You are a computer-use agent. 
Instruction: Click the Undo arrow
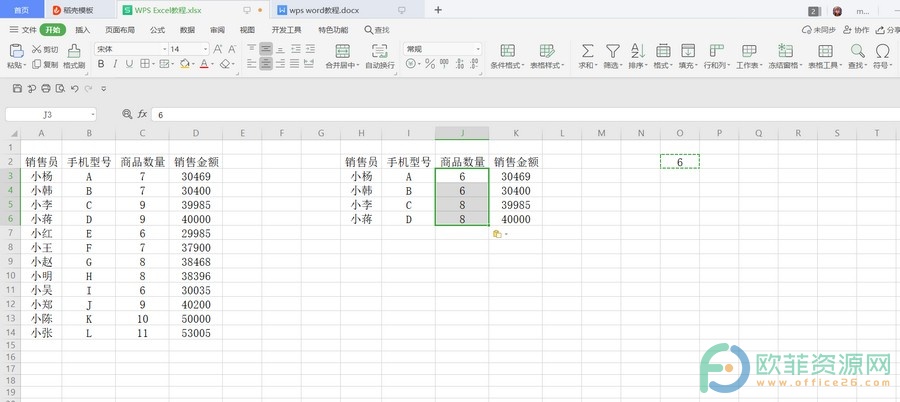click(x=74, y=88)
